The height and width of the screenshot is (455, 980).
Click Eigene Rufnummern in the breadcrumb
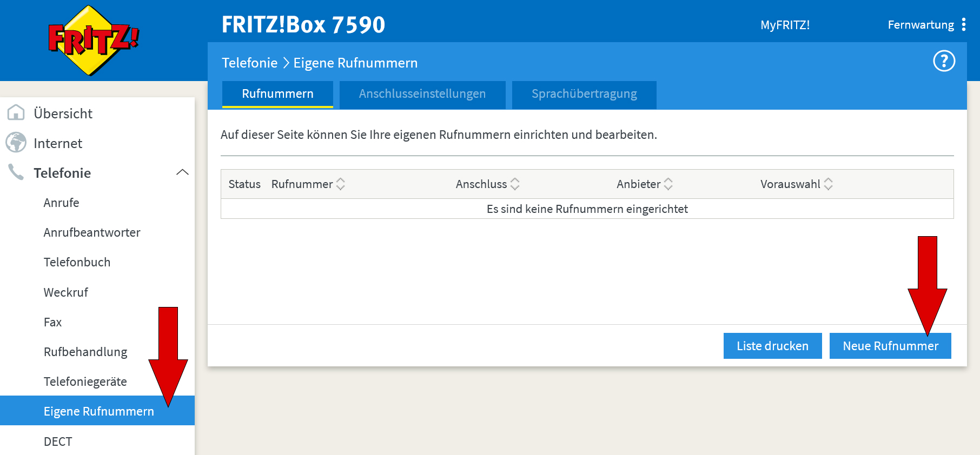[355, 63]
